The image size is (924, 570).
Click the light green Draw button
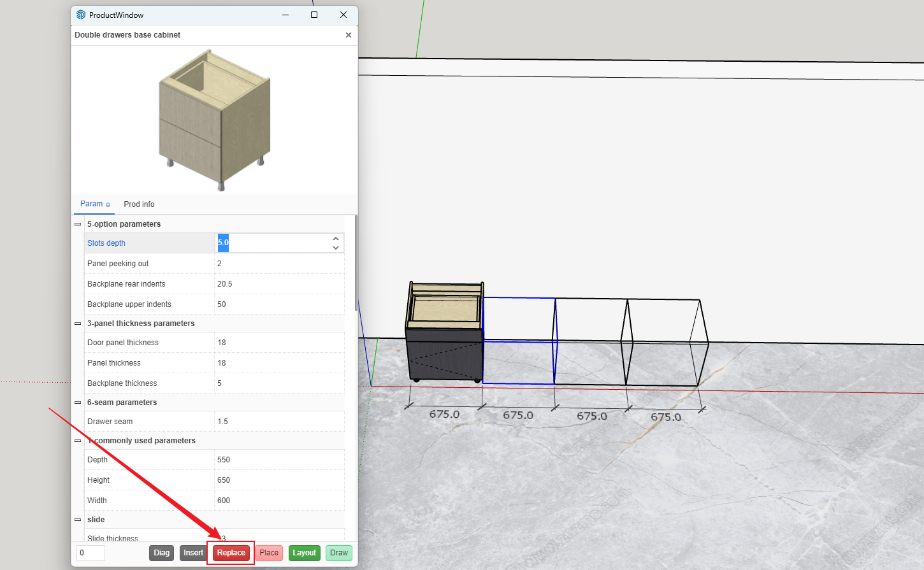[339, 553]
